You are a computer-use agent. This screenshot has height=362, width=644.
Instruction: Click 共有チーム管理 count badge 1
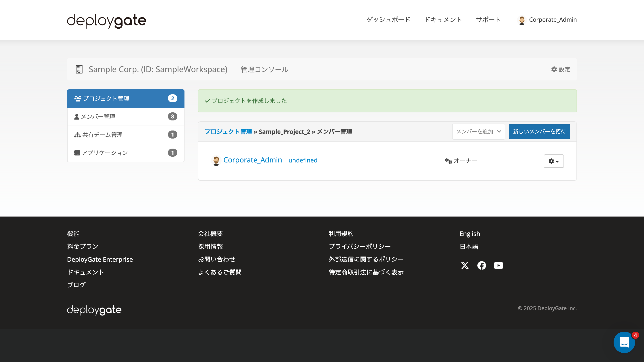click(172, 135)
